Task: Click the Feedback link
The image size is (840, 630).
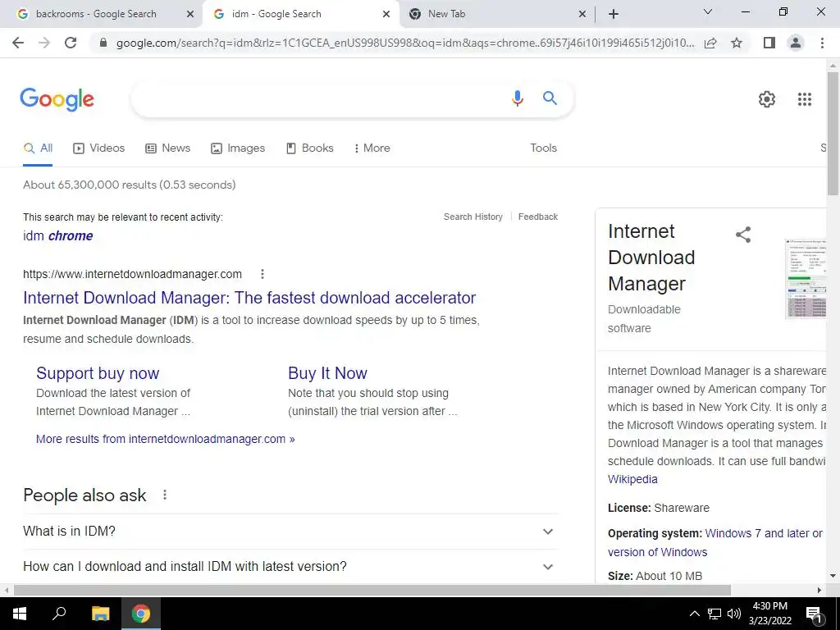Action: click(538, 217)
